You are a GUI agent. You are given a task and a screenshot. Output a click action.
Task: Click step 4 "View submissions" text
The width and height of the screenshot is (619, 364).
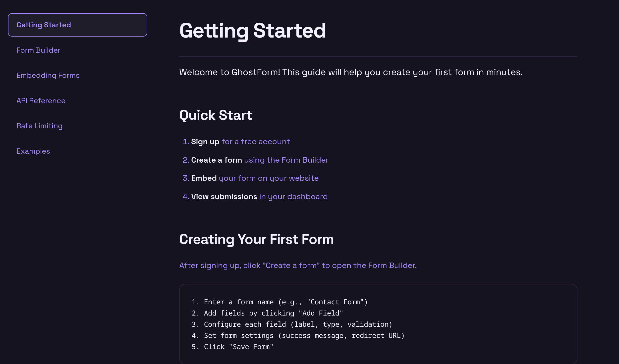pyautogui.click(x=224, y=196)
